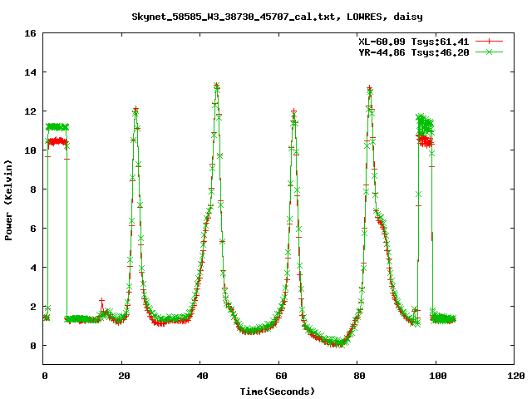Click the y-axis tick label 6
The image size is (532, 399).
[33, 229]
